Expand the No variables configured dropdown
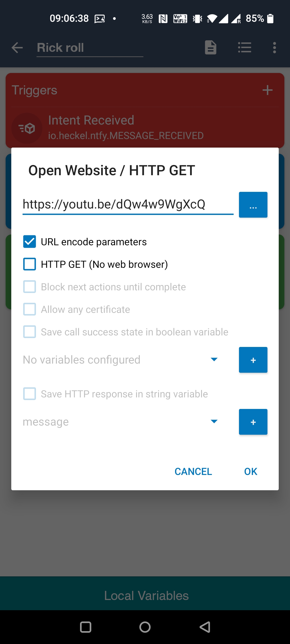The width and height of the screenshot is (290, 644). tap(214, 360)
